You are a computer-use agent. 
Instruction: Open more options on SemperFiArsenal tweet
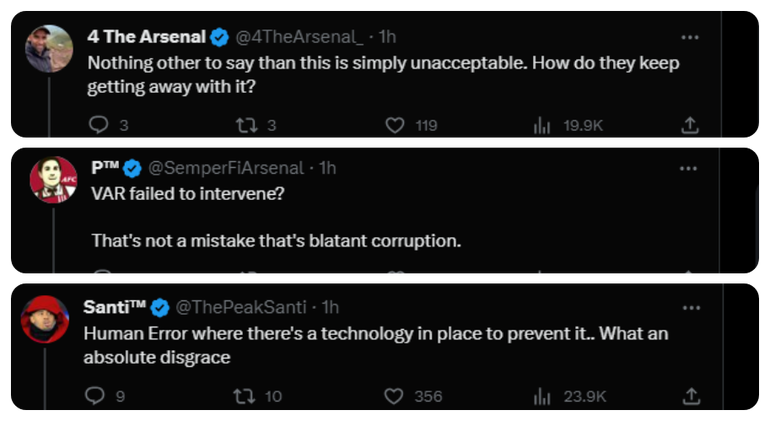pos(689,168)
